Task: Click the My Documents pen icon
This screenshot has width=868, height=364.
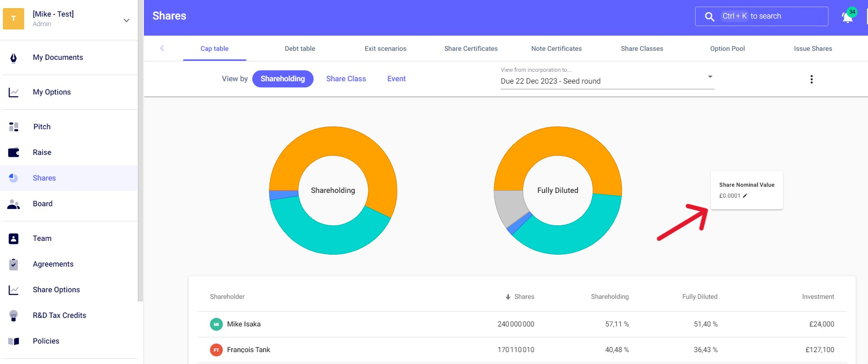Action: pos(14,58)
